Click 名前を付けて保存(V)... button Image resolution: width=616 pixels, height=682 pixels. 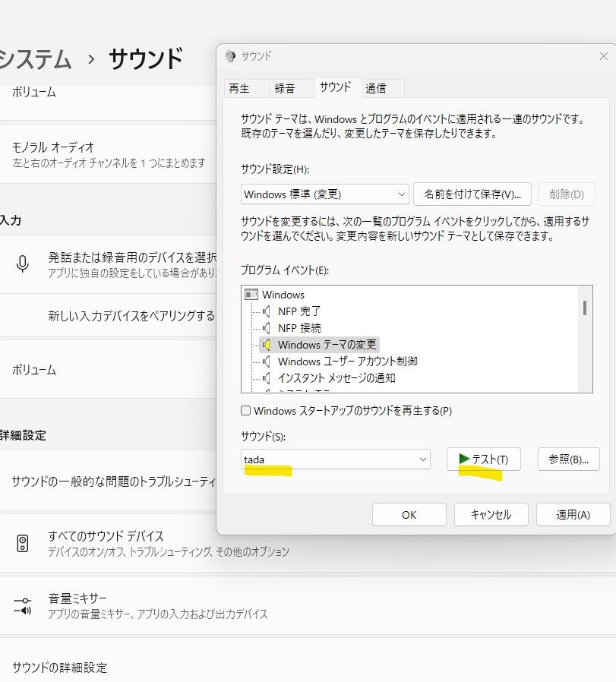tap(472, 194)
